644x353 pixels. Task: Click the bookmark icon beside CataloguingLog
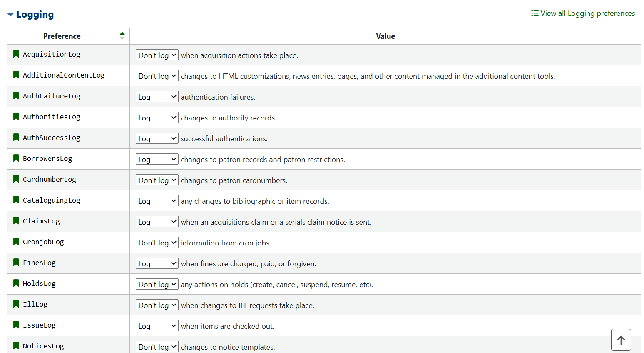(x=16, y=200)
